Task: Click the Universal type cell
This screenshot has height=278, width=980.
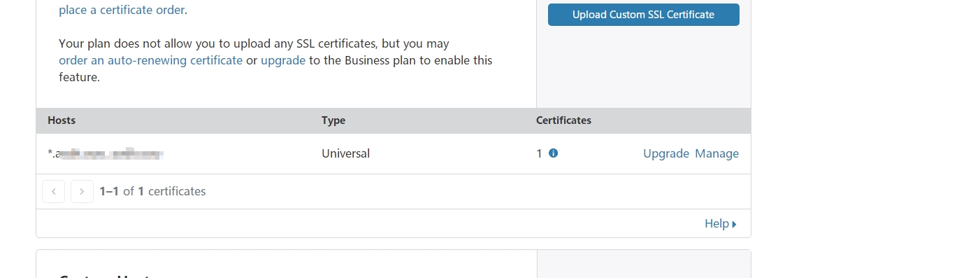Action: 345,153
